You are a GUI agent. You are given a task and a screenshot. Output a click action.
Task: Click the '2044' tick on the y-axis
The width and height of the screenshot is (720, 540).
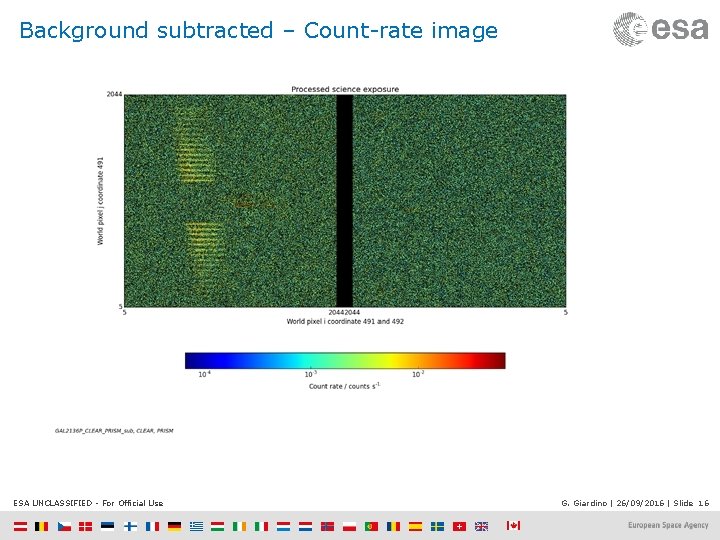point(114,94)
